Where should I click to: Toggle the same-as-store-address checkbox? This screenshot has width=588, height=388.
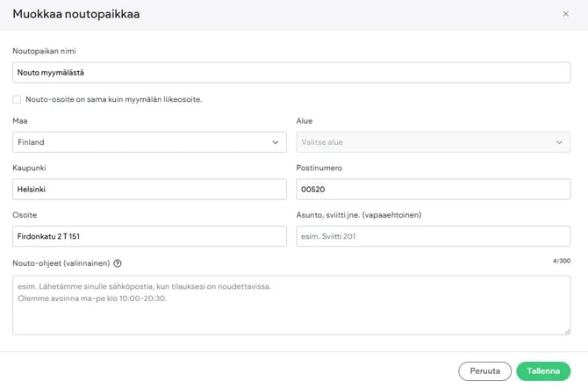pyautogui.click(x=17, y=99)
